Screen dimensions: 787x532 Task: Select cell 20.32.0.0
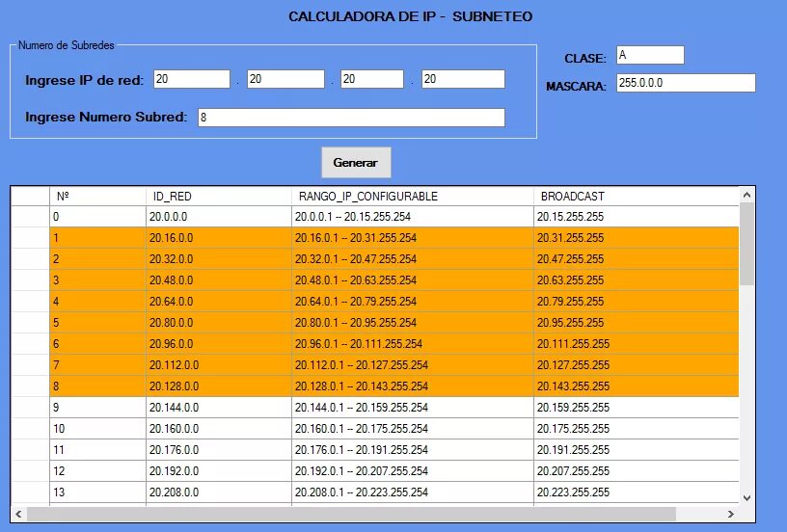[x=219, y=259]
